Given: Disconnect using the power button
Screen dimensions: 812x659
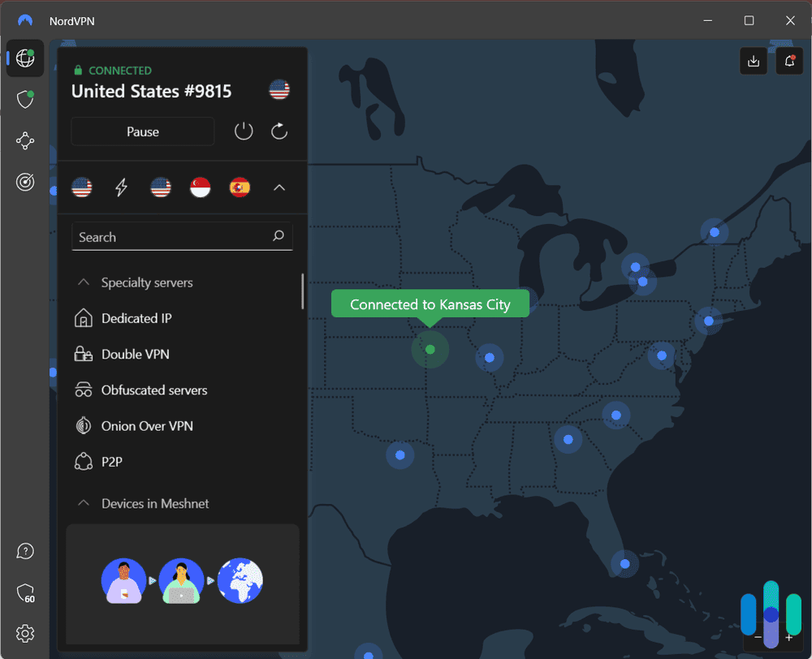Looking at the screenshot, I should [x=243, y=131].
